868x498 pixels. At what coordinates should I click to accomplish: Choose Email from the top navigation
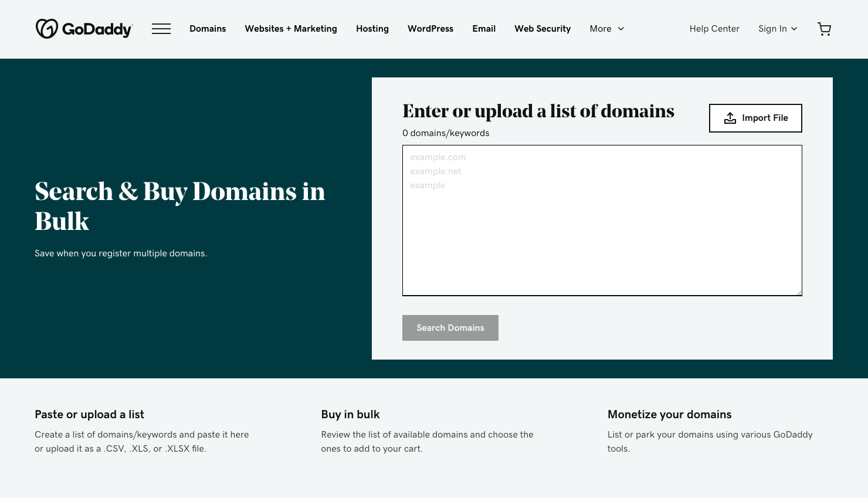(x=484, y=29)
